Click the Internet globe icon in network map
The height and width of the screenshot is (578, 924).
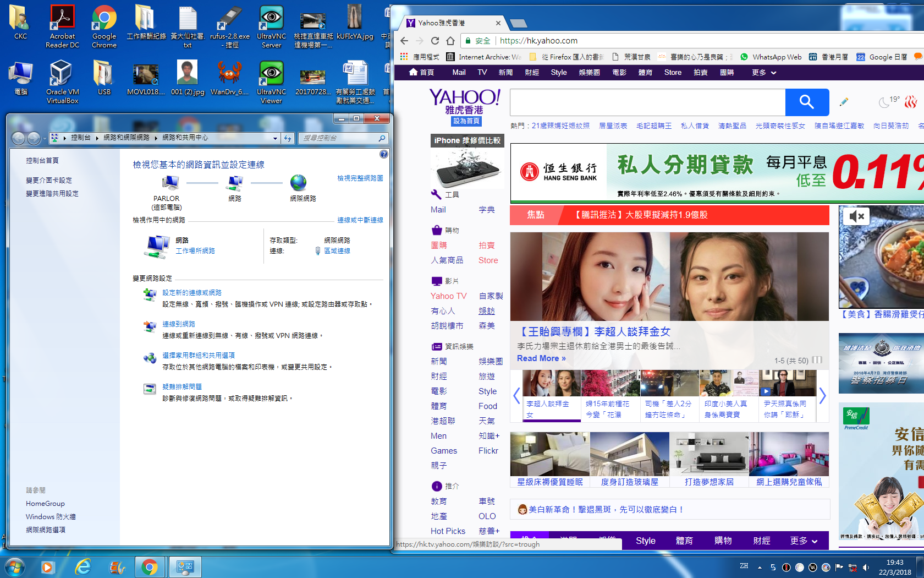point(299,182)
